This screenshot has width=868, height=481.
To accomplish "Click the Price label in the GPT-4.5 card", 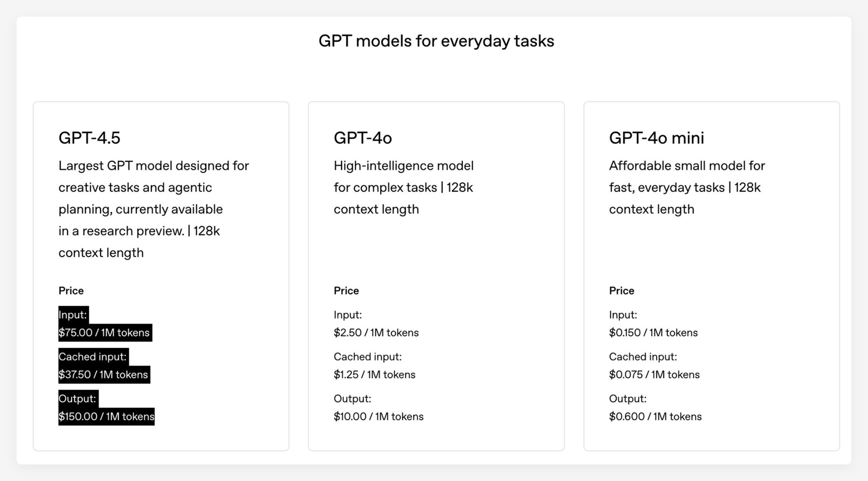I will tap(71, 291).
